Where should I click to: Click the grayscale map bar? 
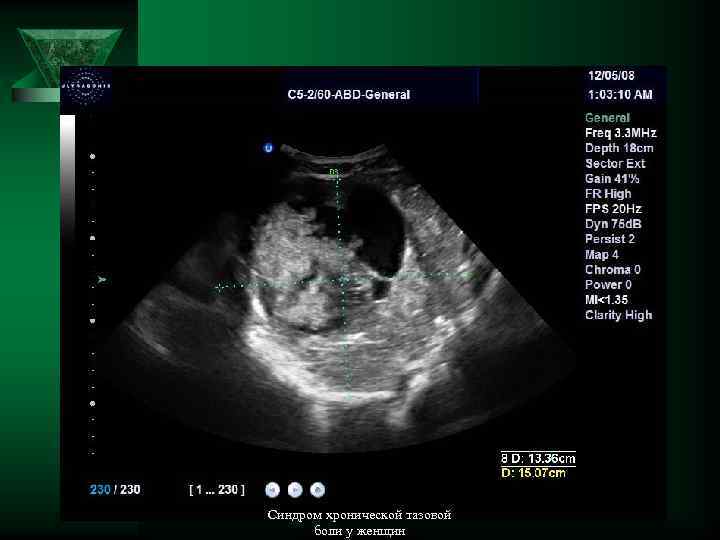[x=68, y=177]
